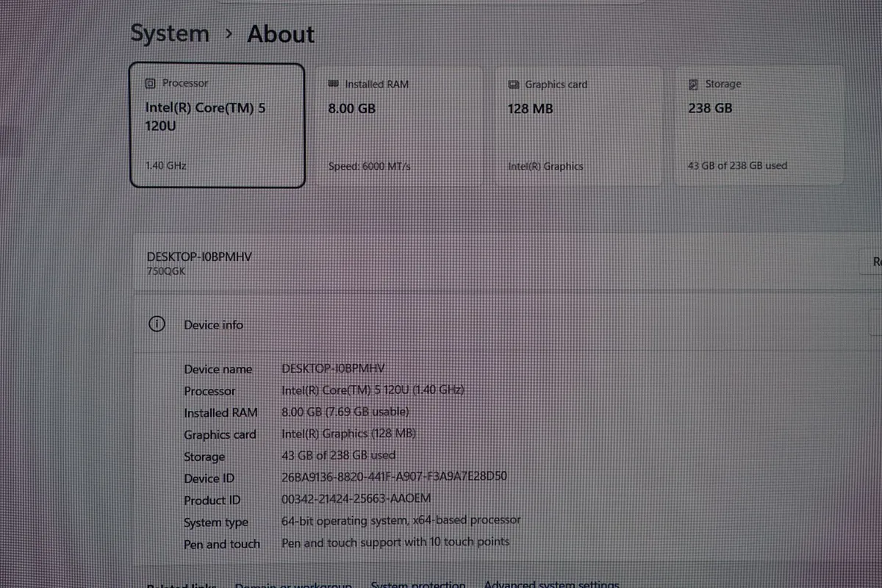The height and width of the screenshot is (588, 882).
Task: Click 'Intel(R) Graphics' in the Graphics card
Action: 545,167
